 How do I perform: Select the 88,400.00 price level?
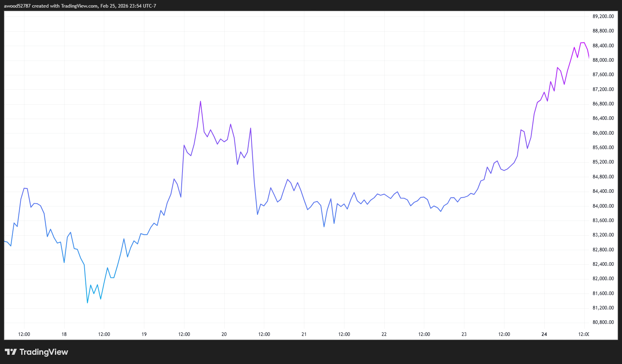coord(603,45)
